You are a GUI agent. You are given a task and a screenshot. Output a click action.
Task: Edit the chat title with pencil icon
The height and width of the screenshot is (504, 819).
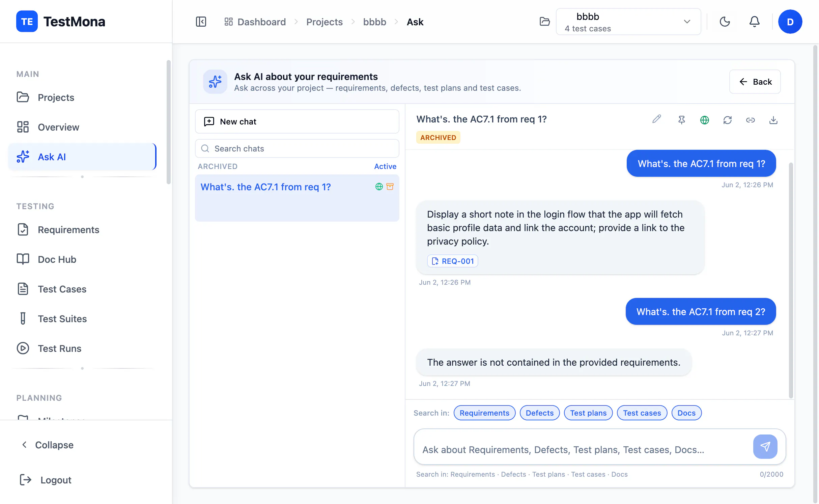(656, 119)
